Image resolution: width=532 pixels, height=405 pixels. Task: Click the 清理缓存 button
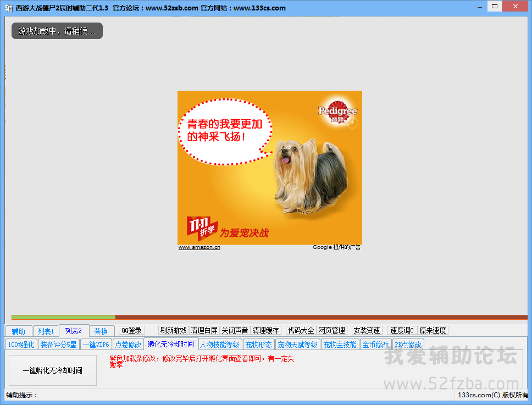265,330
